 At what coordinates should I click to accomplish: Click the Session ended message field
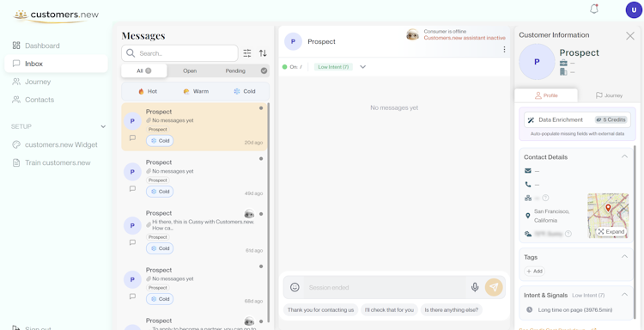pos(385,287)
